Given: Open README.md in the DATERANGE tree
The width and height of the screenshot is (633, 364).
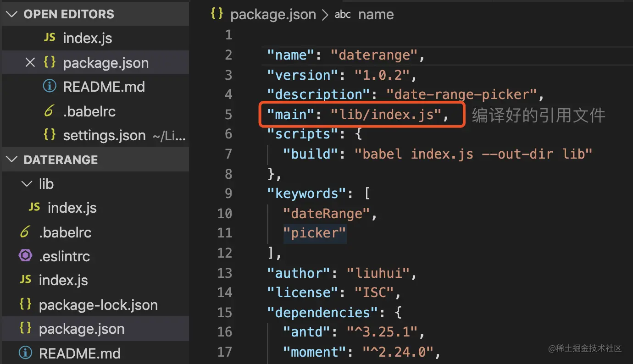Looking at the screenshot, I should tap(80, 353).
